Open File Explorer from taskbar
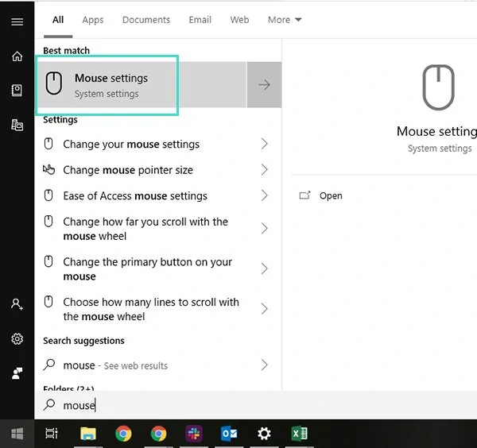477x448 pixels. pyautogui.click(x=88, y=434)
